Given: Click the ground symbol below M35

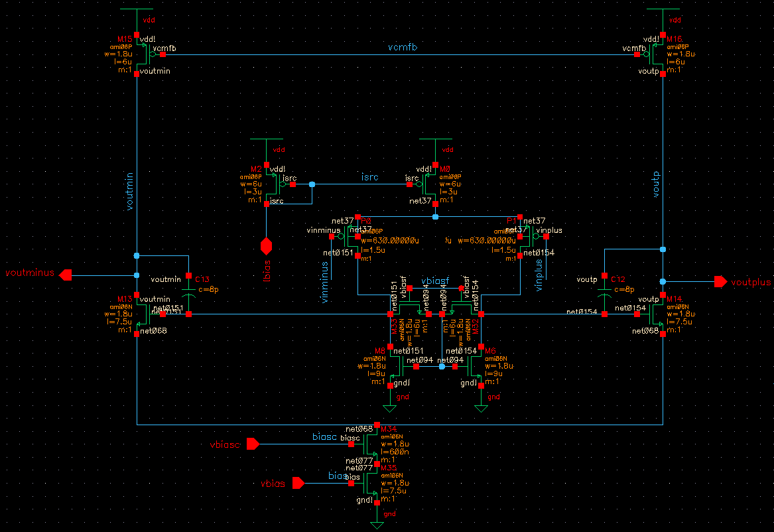Looking at the screenshot, I should 377,525.
